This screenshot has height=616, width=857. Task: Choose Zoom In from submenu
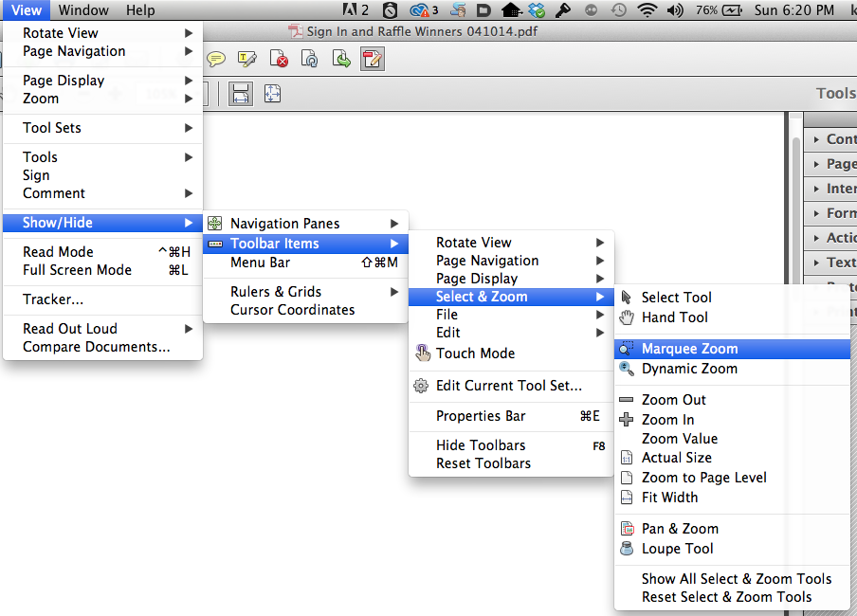733,420
